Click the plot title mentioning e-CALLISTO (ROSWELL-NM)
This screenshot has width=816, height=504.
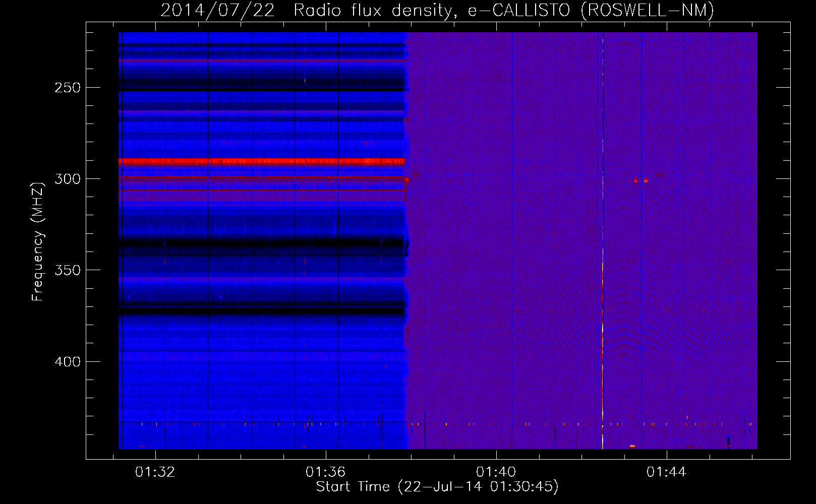pyautogui.click(x=437, y=10)
